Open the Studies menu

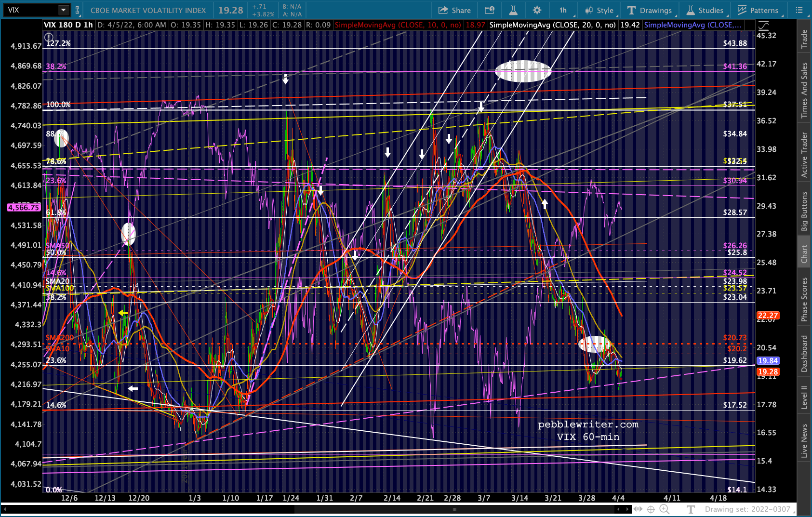pos(705,10)
